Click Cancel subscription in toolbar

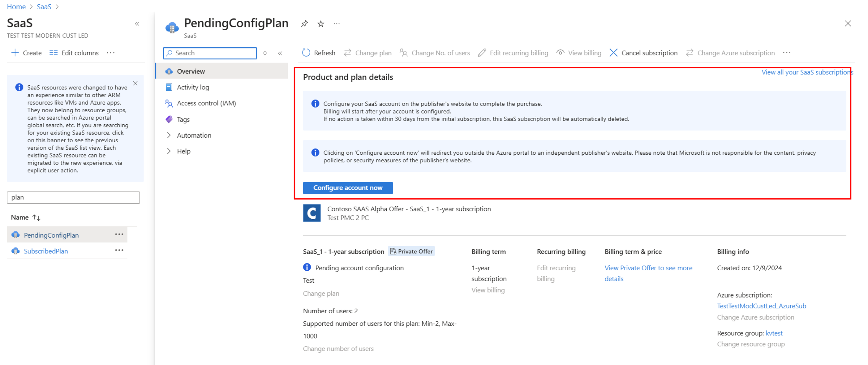tap(643, 53)
